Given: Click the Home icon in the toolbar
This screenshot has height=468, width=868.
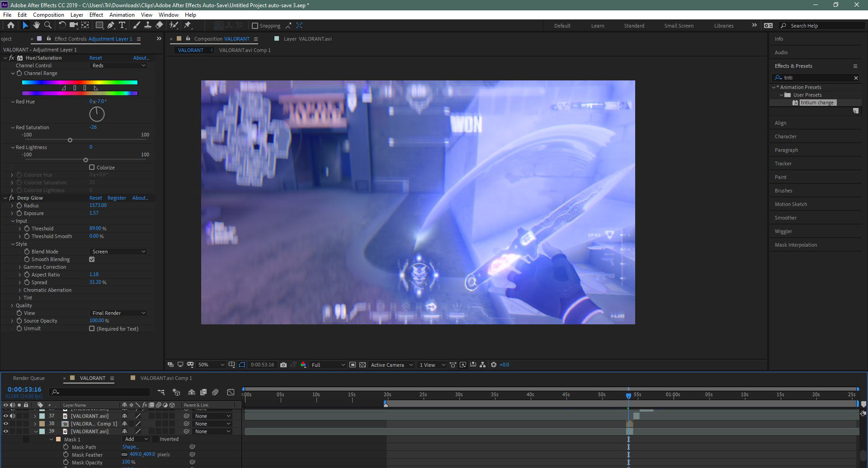Looking at the screenshot, I should (x=11, y=25).
